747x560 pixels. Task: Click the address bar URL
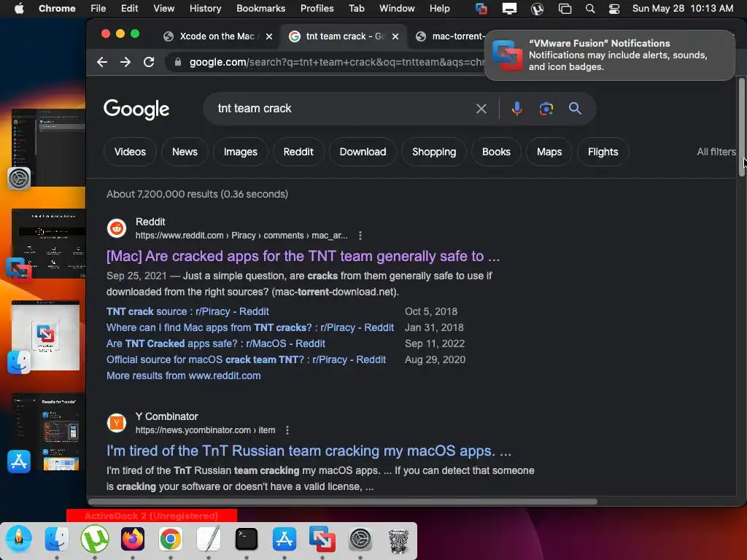tap(336, 63)
